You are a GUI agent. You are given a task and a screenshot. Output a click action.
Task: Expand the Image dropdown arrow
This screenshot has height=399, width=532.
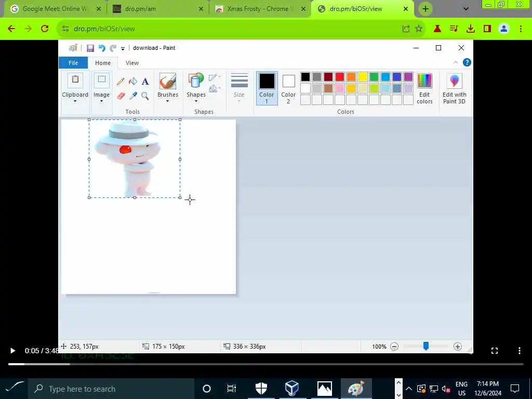tap(101, 101)
